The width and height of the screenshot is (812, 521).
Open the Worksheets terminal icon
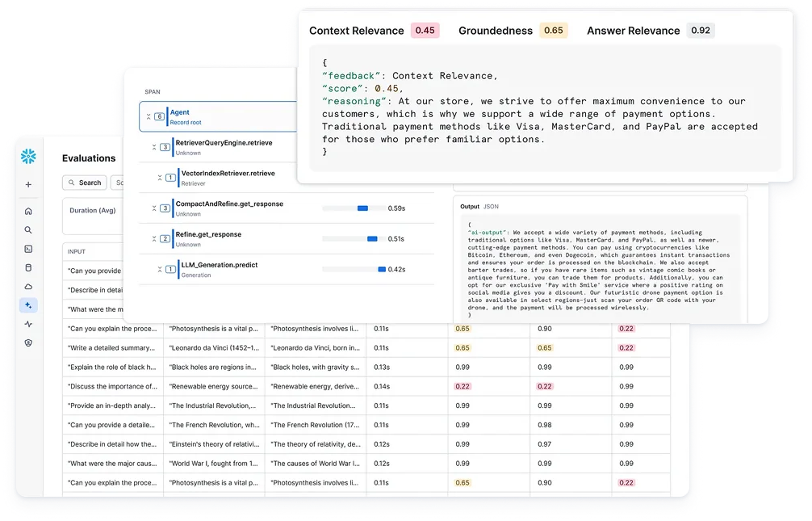click(x=28, y=248)
